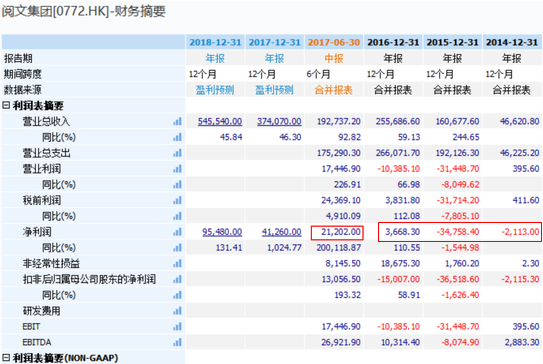Click net profit value 3,668.30
Image resolution: width=543 pixels, height=364 pixels.
[x=402, y=232]
